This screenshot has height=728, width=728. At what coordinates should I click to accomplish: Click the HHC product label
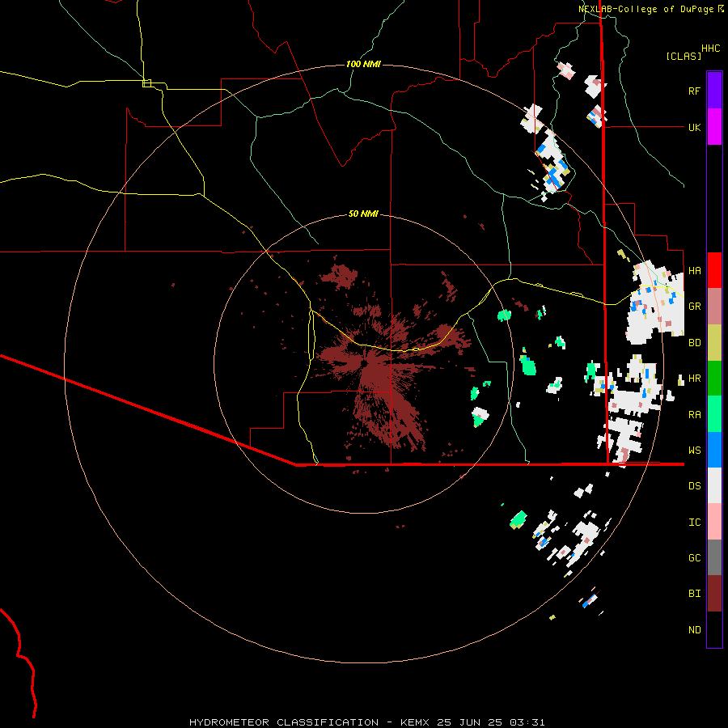pyautogui.click(x=710, y=49)
